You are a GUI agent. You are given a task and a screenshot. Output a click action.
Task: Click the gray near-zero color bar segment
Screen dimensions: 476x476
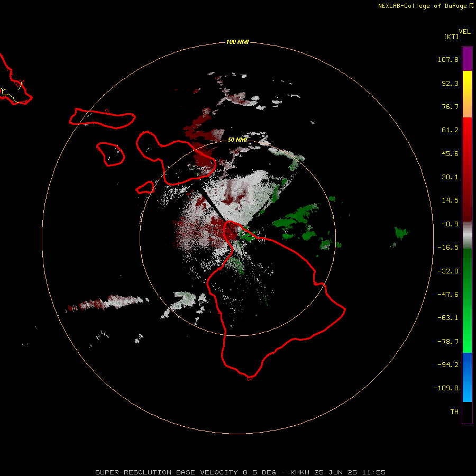[467, 235]
